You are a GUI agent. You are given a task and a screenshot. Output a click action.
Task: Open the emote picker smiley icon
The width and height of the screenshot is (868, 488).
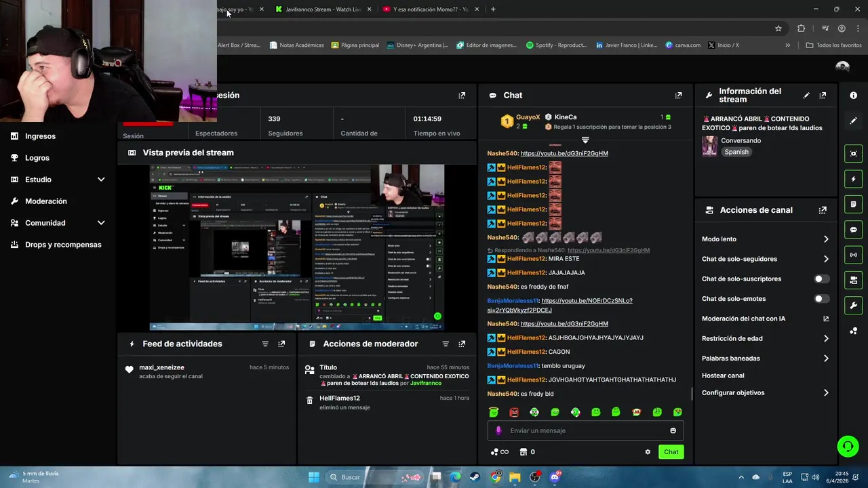pyautogui.click(x=673, y=431)
